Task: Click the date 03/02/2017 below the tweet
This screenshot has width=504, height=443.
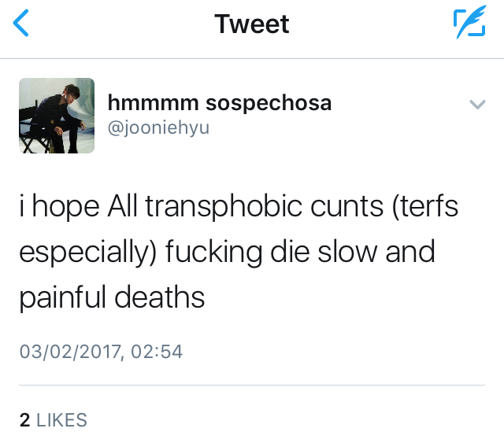Action: [x=70, y=351]
